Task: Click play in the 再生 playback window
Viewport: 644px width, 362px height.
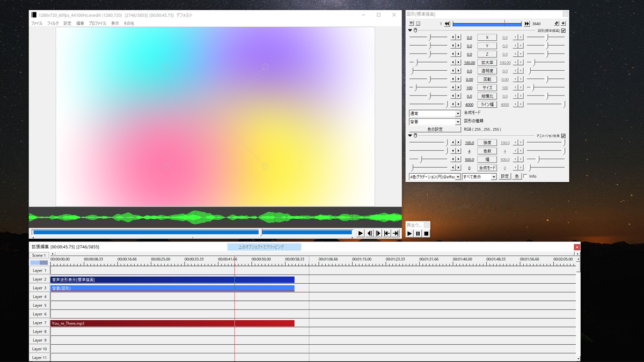Action: (x=409, y=233)
